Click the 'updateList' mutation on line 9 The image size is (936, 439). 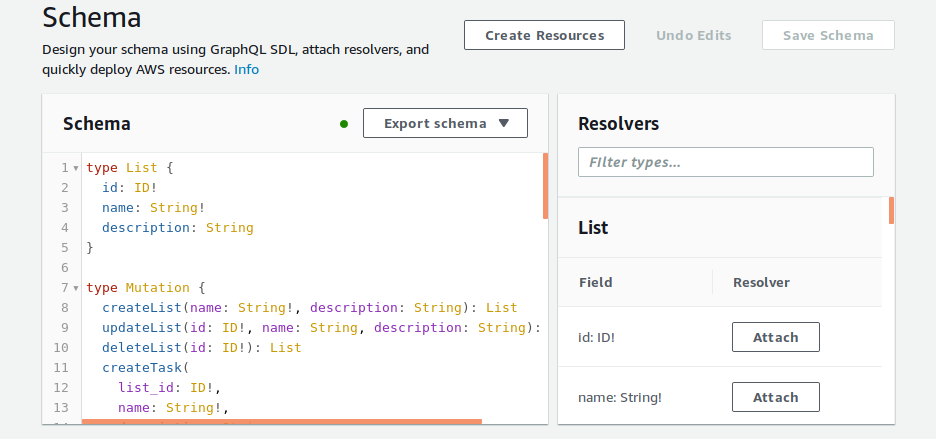click(142, 327)
